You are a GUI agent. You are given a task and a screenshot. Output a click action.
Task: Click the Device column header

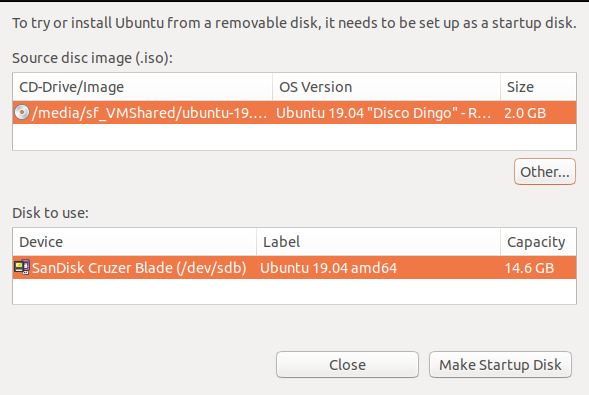point(134,242)
